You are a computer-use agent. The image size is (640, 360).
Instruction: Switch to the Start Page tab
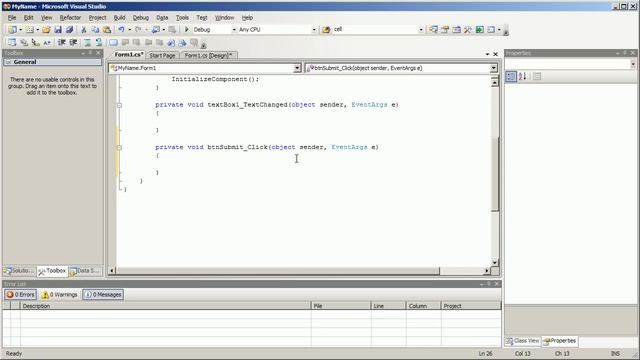click(x=162, y=56)
